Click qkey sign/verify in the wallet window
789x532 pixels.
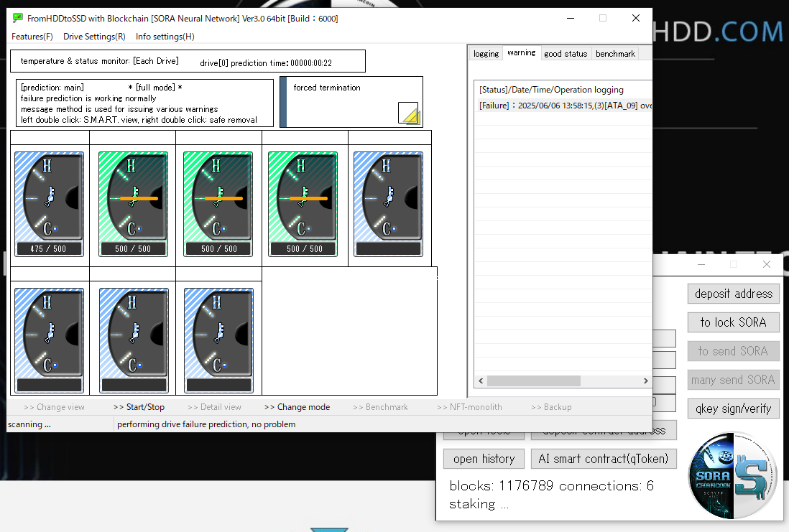(x=734, y=409)
